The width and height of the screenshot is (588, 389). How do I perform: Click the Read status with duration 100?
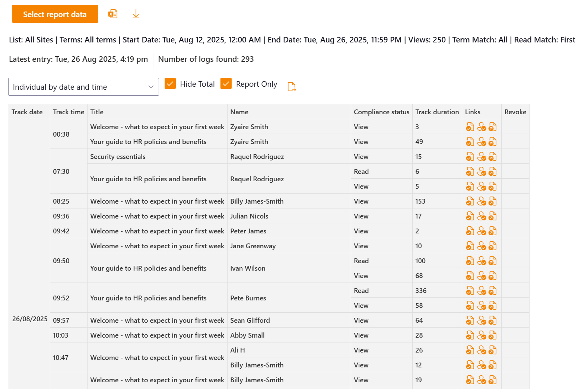[361, 261]
